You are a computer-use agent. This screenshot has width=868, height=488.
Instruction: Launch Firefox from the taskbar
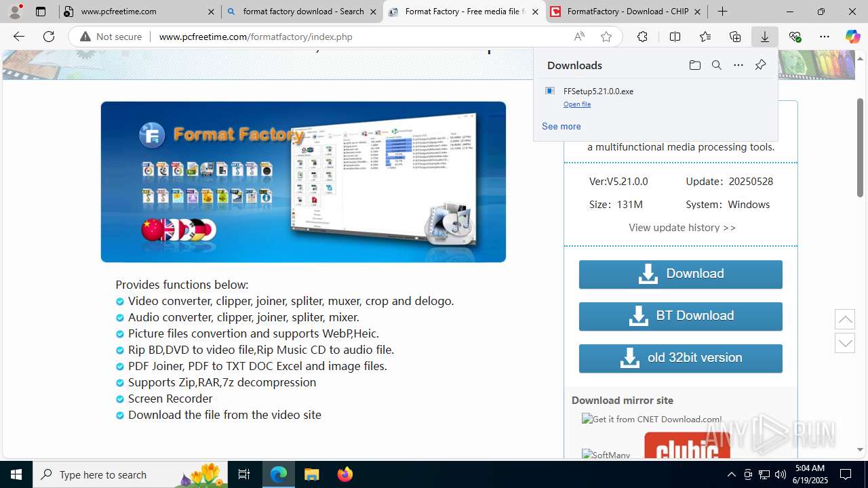tap(344, 474)
